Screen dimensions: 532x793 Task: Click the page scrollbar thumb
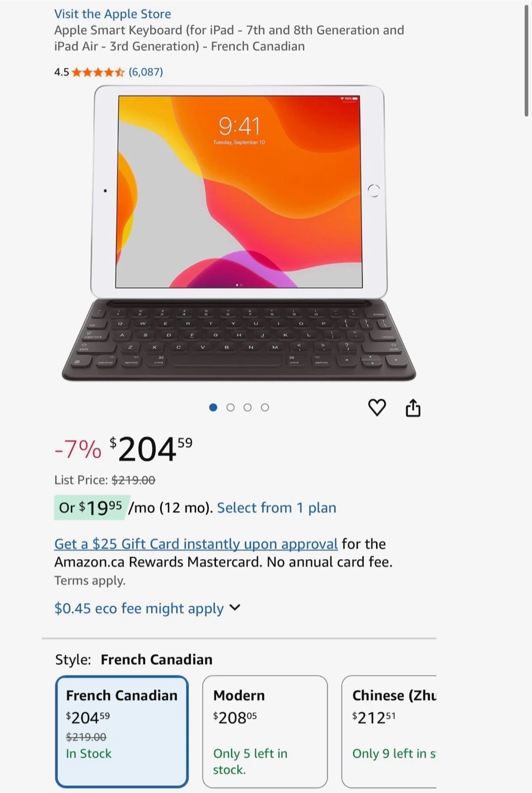(x=526, y=61)
